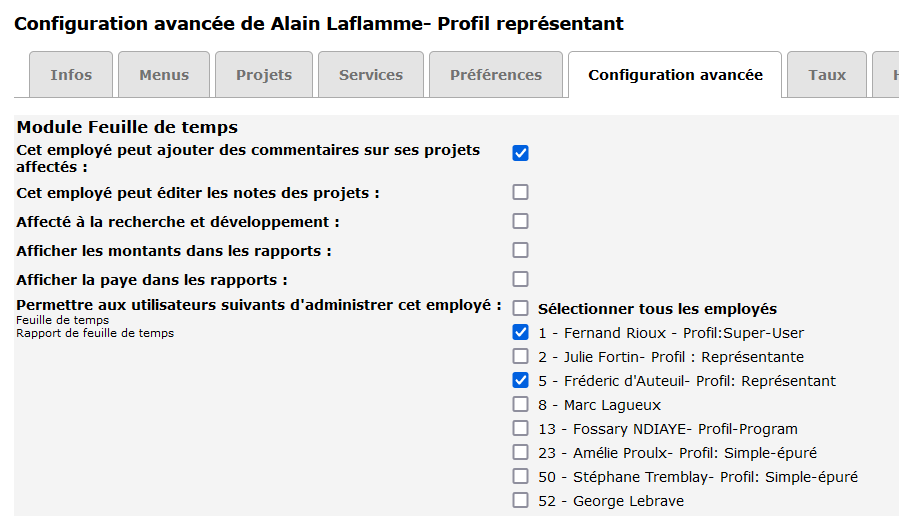The image size is (899, 516).
Task: Check the Marc Lagueux checkbox
Action: pos(520,404)
